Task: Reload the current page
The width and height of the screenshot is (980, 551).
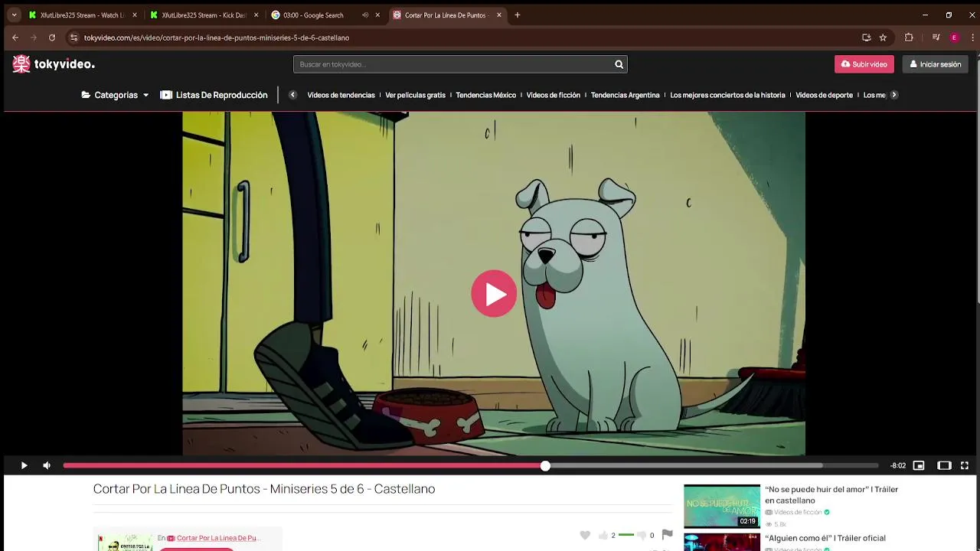Action: [x=52, y=37]
